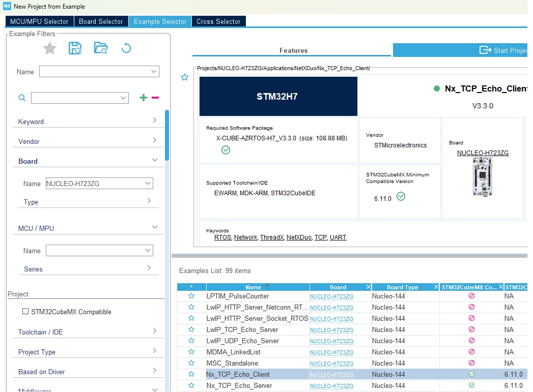This screenshot has height=392, width=533.
Task: Star the Nx_TCP_Echo_Client example row
Action: click(191, 374)
